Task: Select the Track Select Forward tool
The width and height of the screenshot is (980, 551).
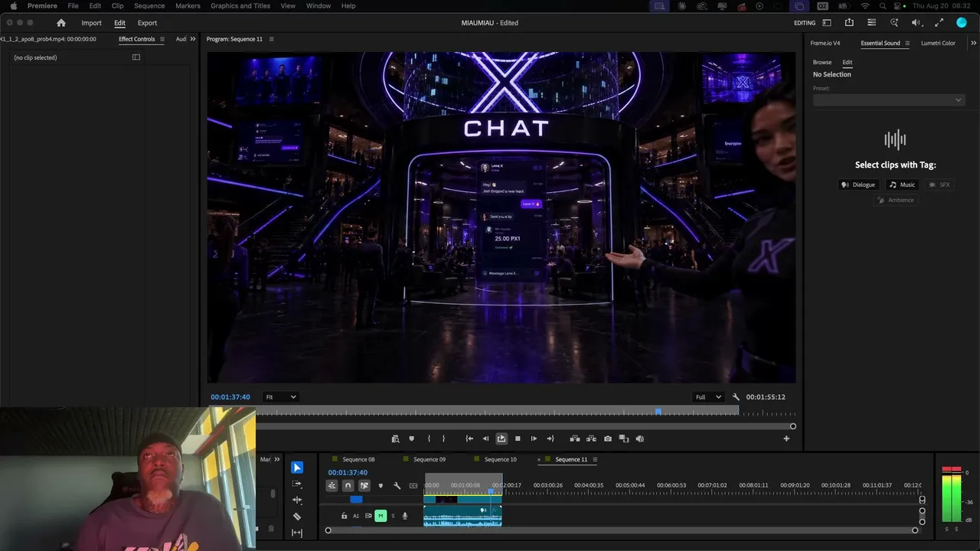Action: point(297,484)
